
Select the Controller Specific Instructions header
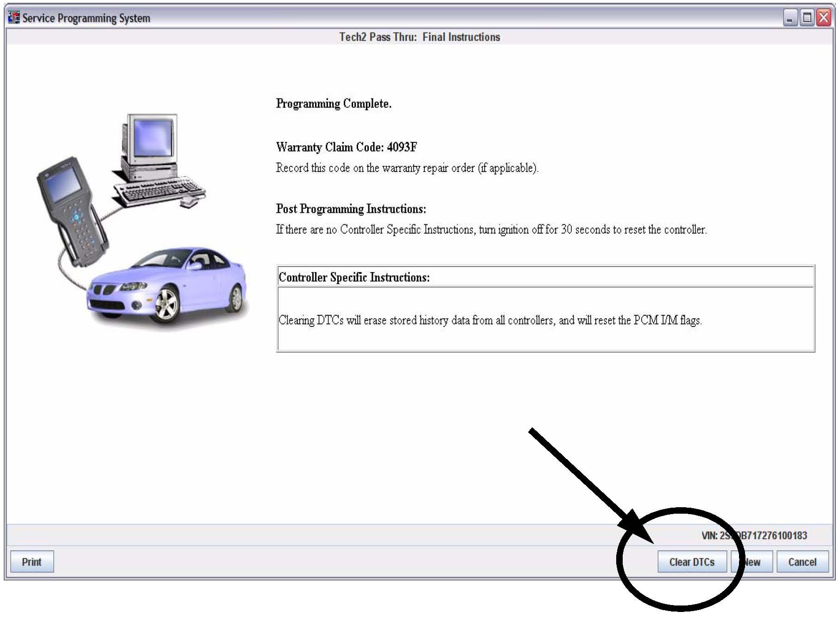(354, 277)
